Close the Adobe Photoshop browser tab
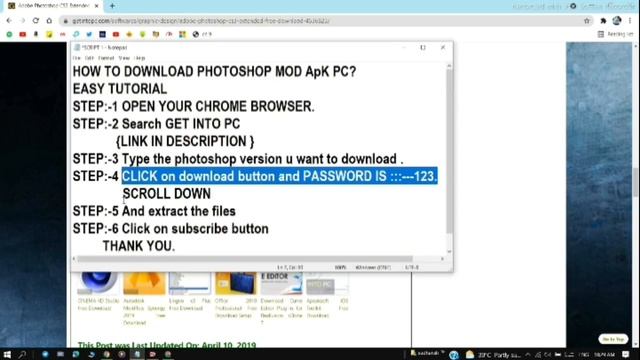The width and height of the screenshot is (640, 360). [96, 6]
